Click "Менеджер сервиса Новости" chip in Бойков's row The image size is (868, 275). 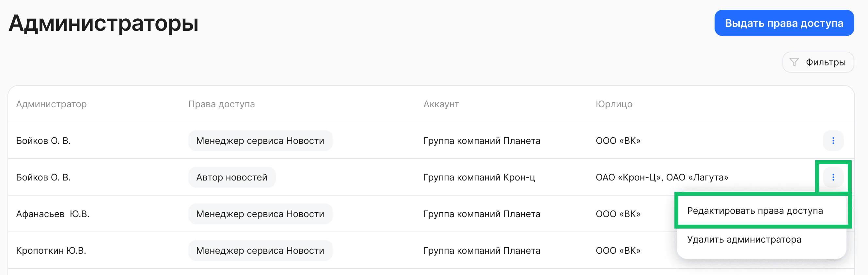click(260, 141)
